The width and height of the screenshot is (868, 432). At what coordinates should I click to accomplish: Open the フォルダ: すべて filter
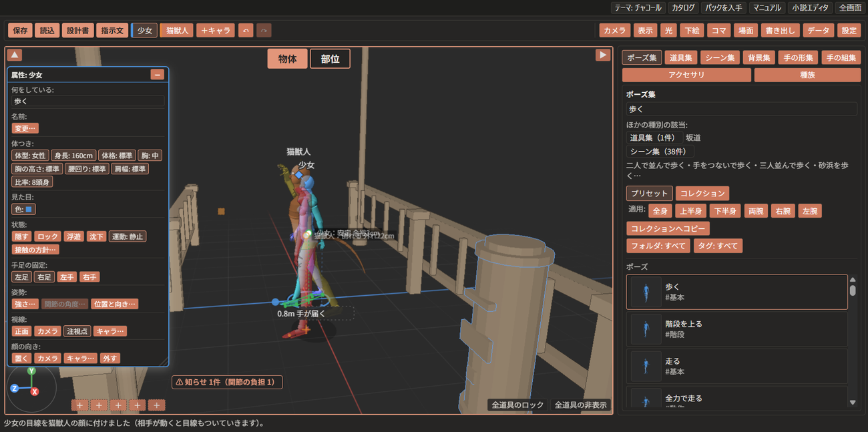tap(658, 246)
